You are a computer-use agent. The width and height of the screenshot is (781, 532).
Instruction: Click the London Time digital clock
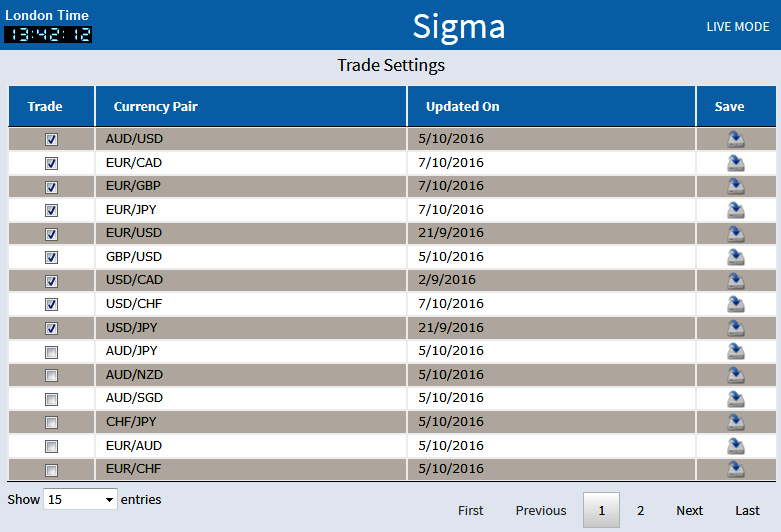coord(48,34)
